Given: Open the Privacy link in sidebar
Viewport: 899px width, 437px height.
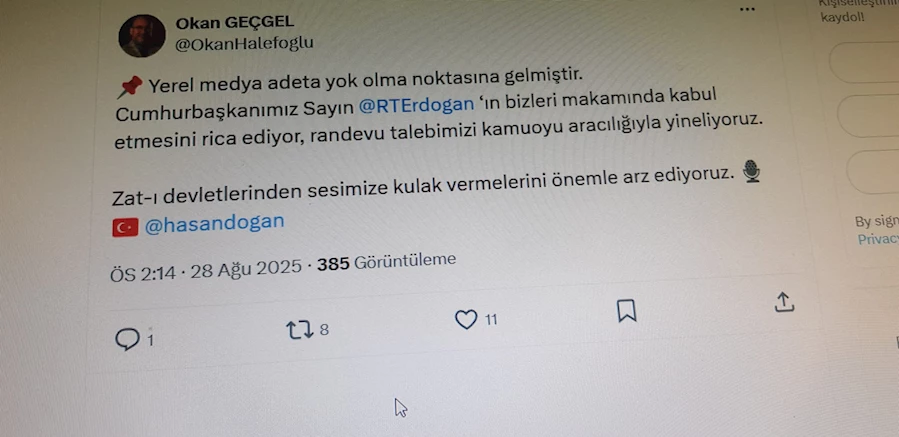Looking at the screenshot, I should 877,240.
